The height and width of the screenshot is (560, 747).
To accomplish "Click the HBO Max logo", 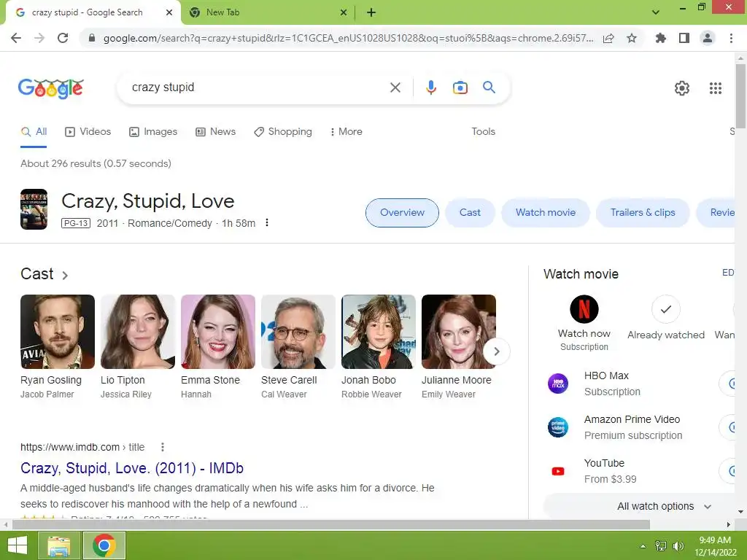I will tap(558, 384).
